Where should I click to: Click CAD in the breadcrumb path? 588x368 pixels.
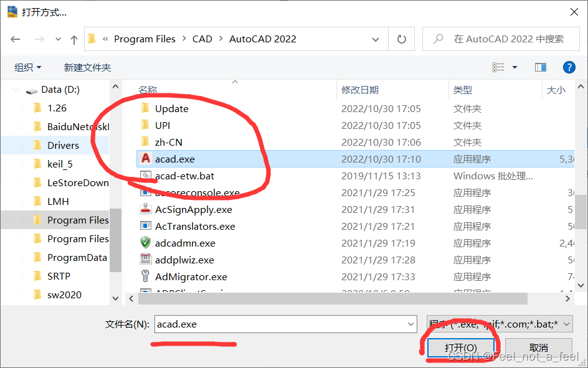pos(202,39)
